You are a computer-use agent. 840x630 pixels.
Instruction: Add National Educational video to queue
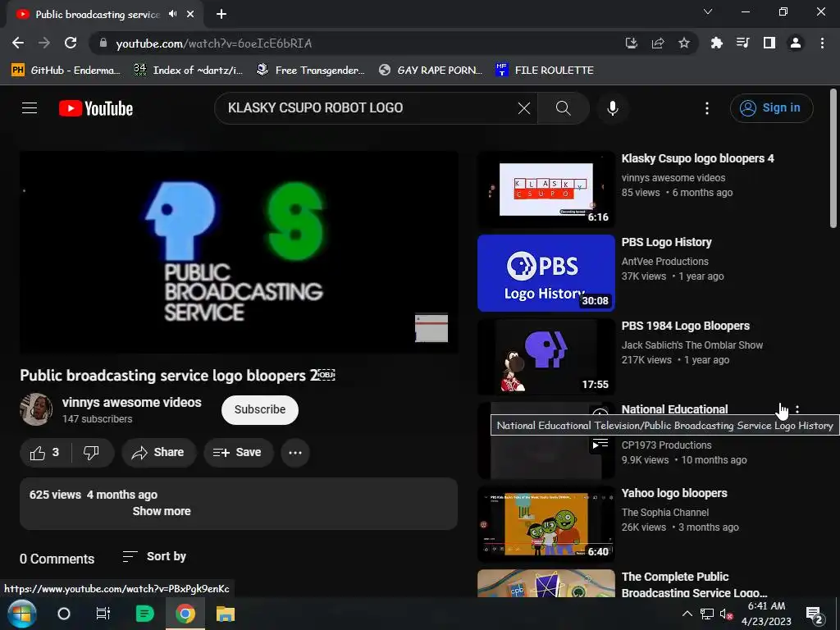click(x=600, y=444)
